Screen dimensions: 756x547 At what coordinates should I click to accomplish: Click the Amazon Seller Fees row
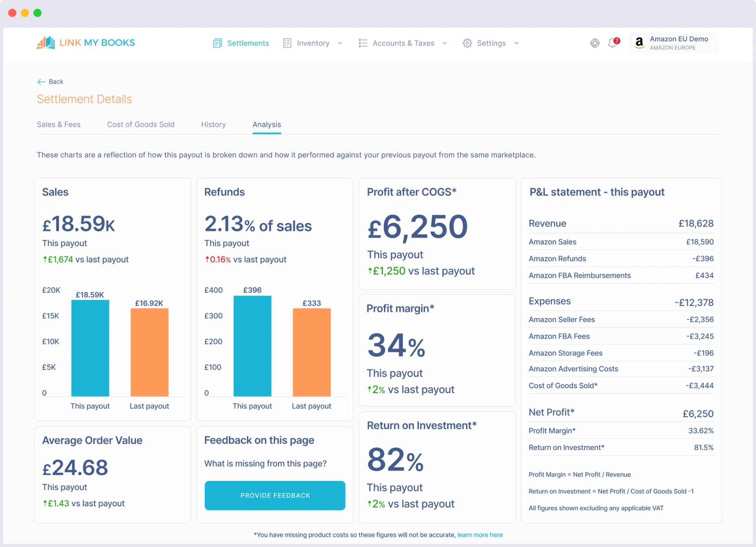click(621, 320)
